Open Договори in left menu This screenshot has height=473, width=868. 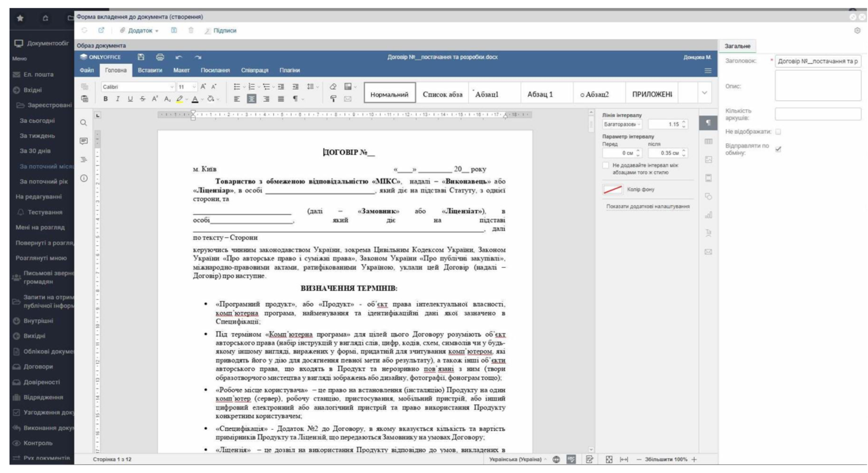click(38, 367)
